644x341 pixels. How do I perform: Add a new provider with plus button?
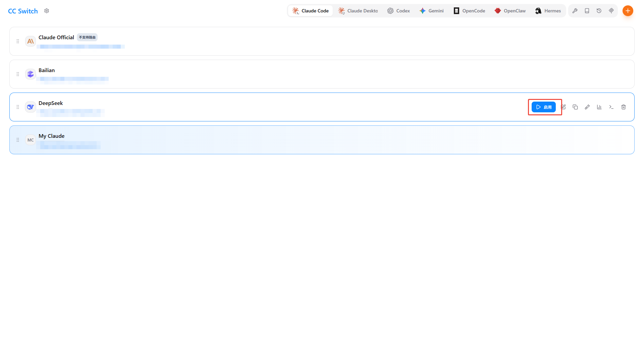(x=628, y=11)
